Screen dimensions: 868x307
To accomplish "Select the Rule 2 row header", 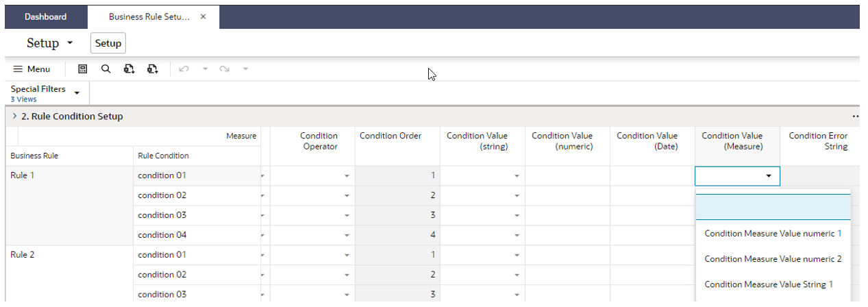I will pos(69,274).
